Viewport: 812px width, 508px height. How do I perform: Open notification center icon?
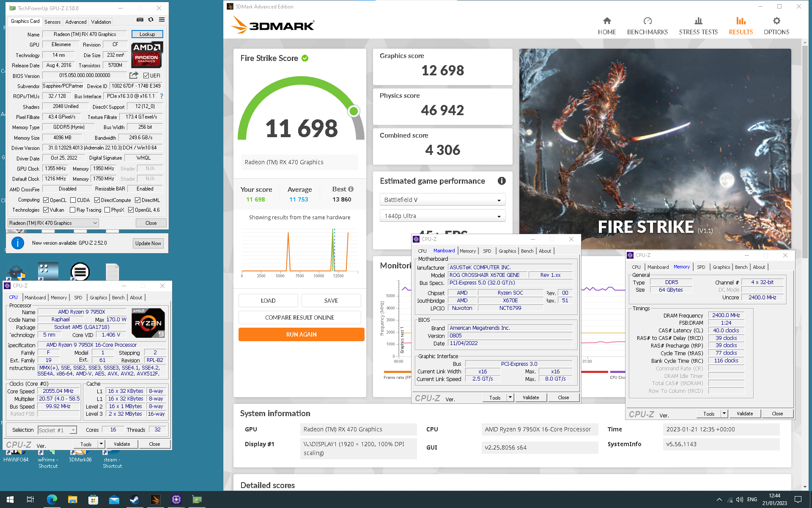(798, 500)
